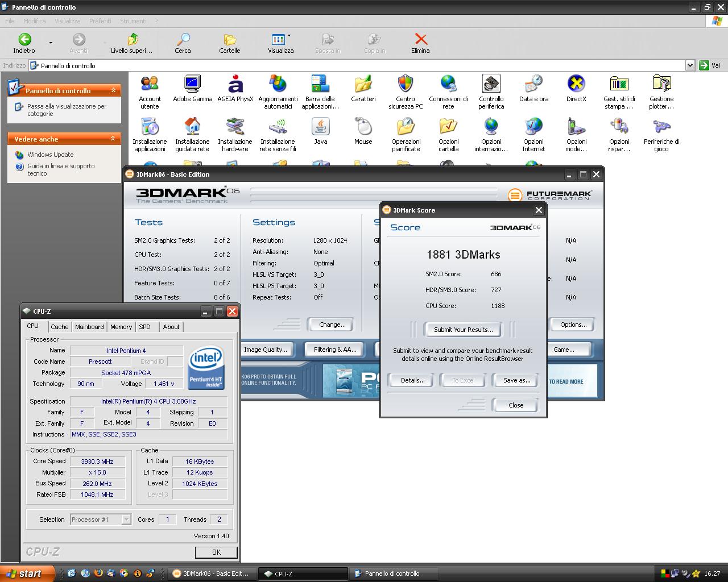This screenshot has height=582, width=728.
Task: Switch to CPU-Z SPD tab
Action: pos(145,327)
